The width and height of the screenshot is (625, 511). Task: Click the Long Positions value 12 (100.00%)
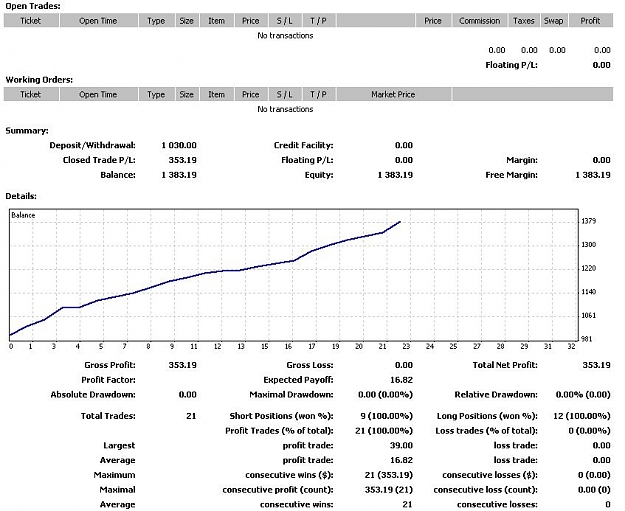point(582,416)
